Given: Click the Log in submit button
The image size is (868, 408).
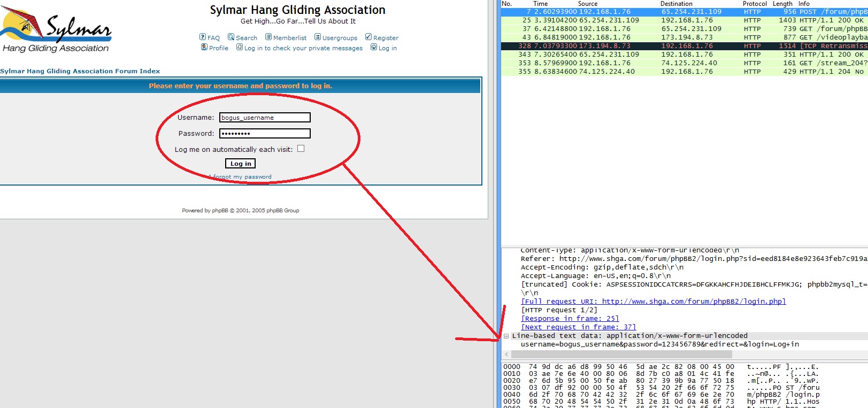Looking at the screenshot, I should (x=241, y=164).
